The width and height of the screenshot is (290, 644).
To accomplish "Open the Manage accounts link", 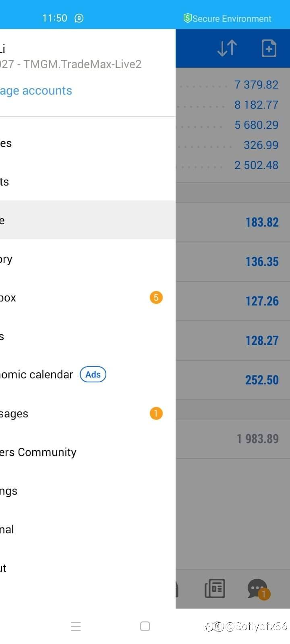I will 36,91.
